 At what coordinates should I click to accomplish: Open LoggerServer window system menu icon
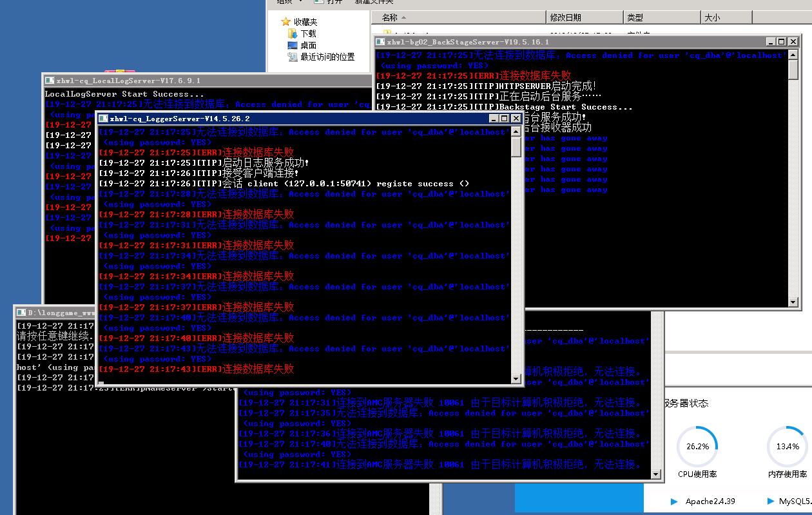click(103, 119)
